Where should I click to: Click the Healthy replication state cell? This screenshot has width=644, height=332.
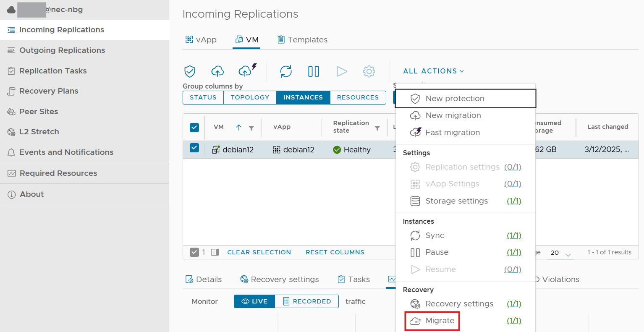(x=352, y=150)
